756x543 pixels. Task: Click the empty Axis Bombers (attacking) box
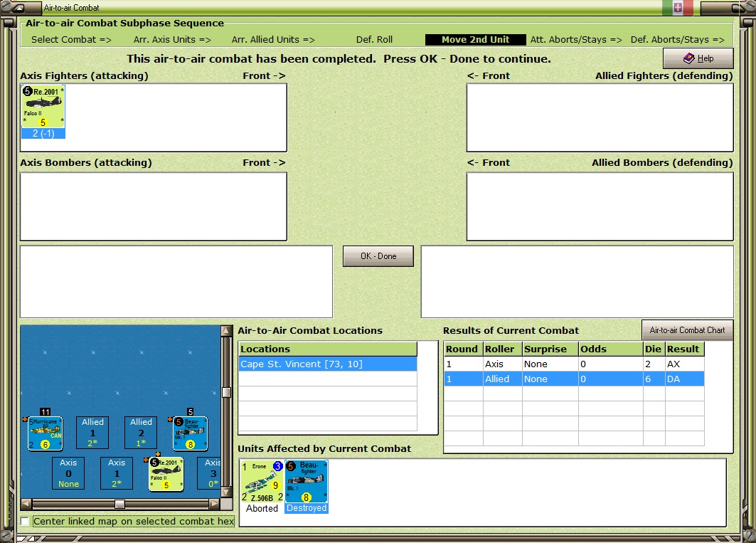tap(154, 206)
